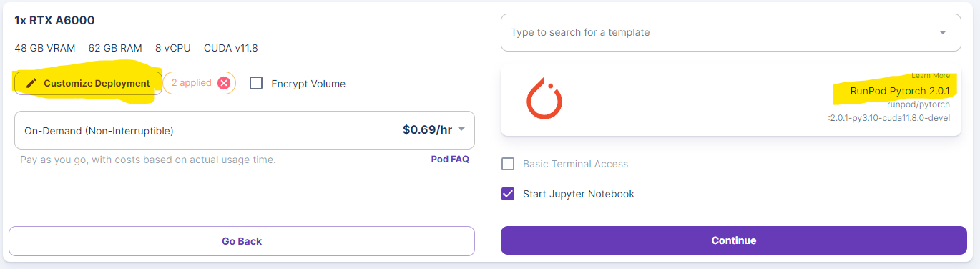Remove applied filters with red X icon
The image size is (980, 269).
click(223, 84)
